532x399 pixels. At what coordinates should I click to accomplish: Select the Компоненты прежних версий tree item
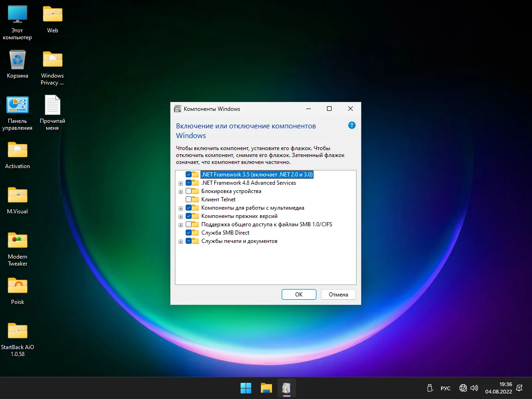239,216
